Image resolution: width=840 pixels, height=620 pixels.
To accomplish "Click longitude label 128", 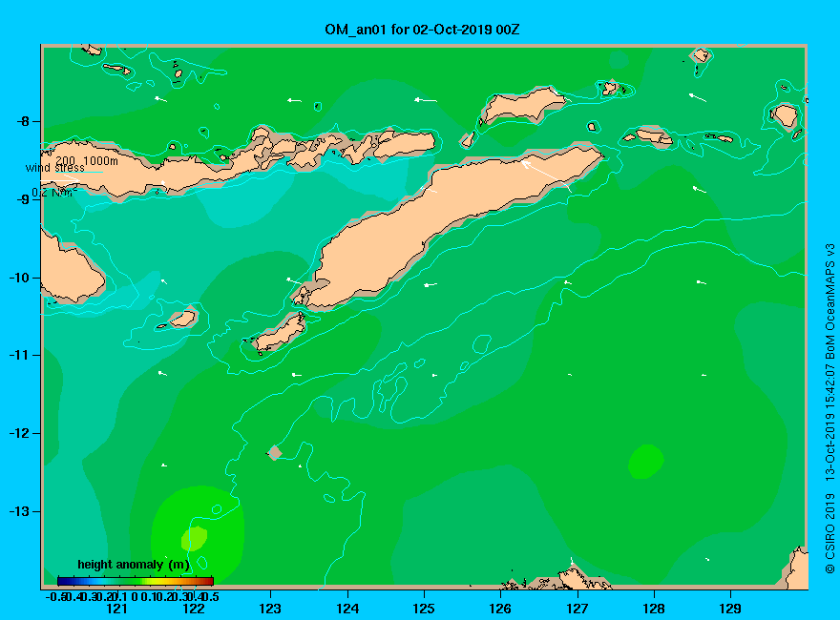I will coord(654,609).
